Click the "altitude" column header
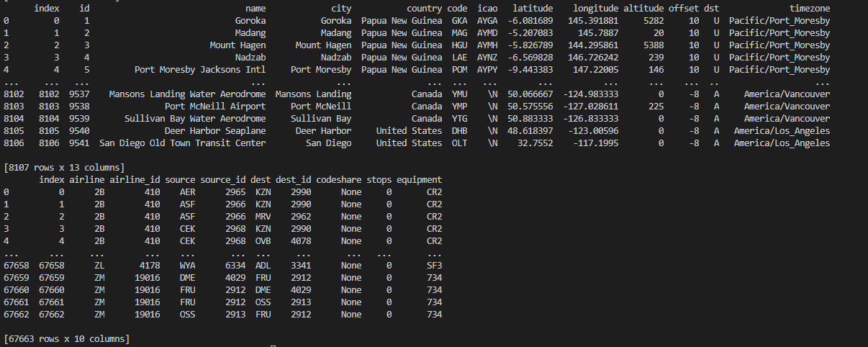 643,8
